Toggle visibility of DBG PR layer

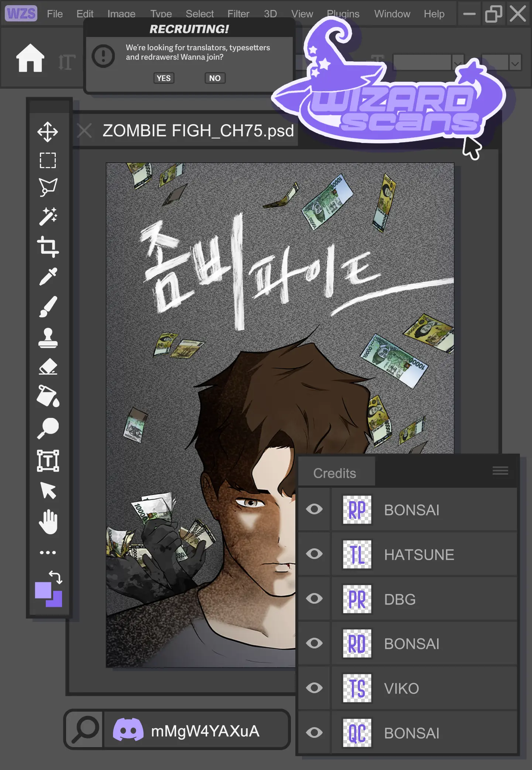point(314,599)
